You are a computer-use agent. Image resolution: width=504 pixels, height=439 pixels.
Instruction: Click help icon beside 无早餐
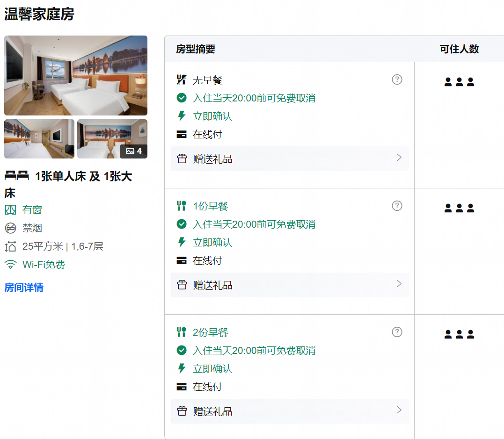click(397, 79)
